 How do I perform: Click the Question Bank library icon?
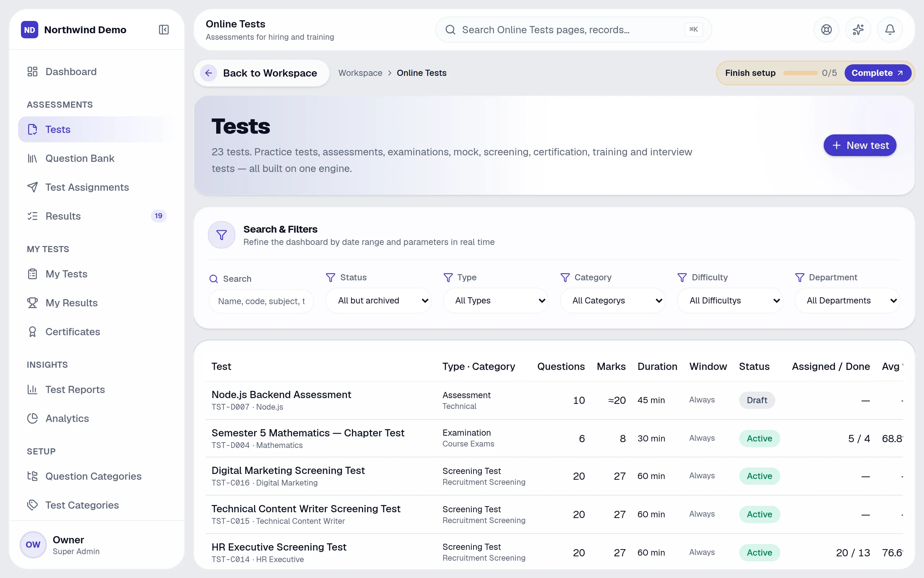point(32,158)
